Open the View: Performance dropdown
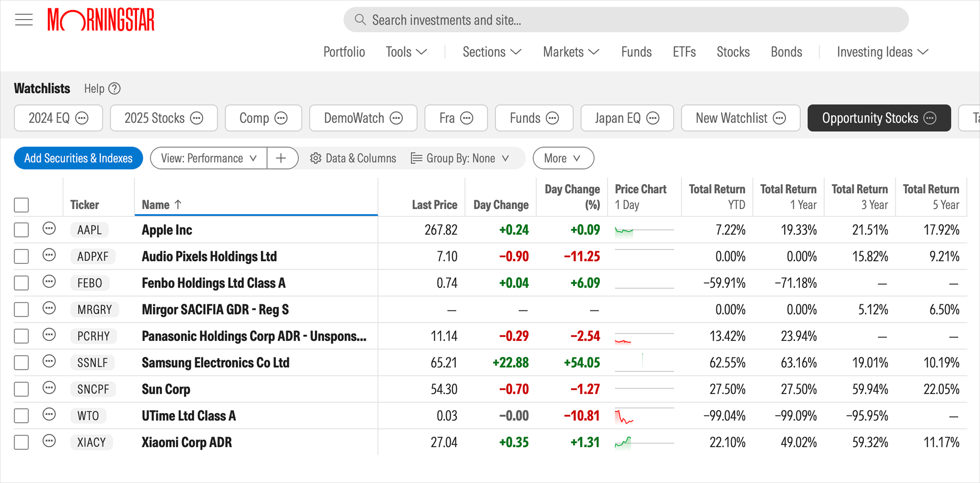The width and height of the screenshot is (980, 483). 209,158
